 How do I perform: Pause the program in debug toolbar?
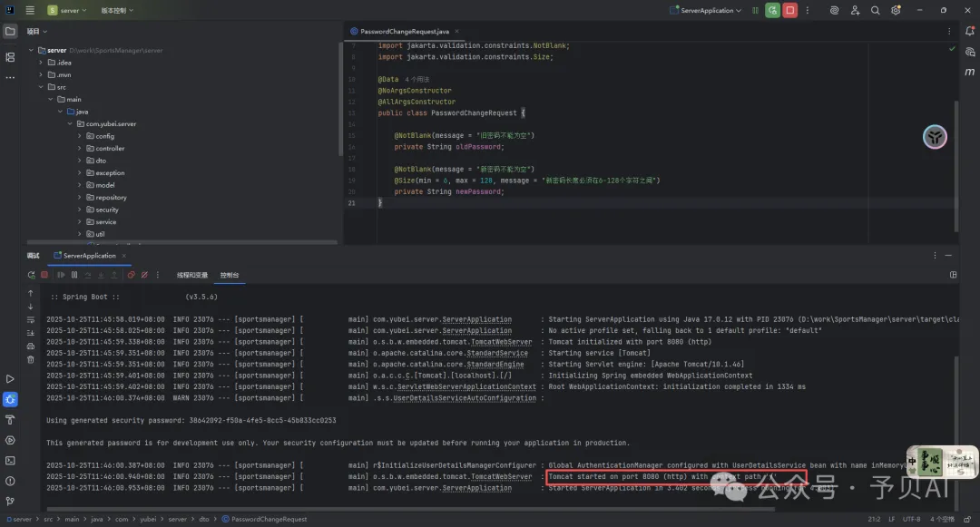click(x=74, y=275)
